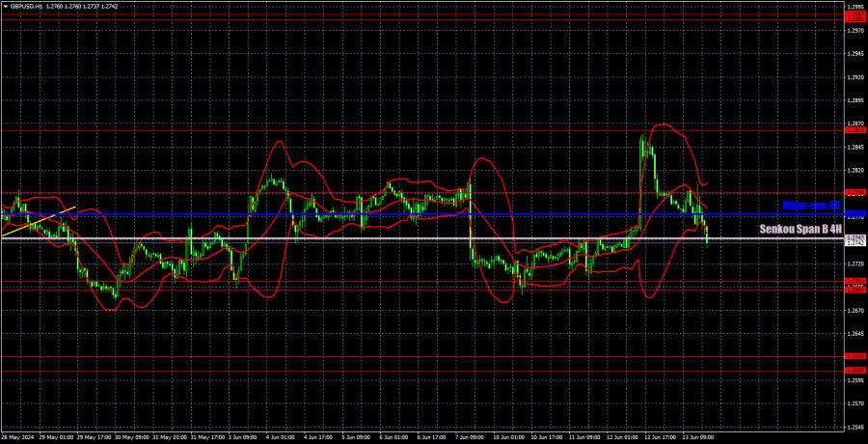The image size is (868, 444).
Task: Select the Kijun-sen 4H text label
Action: click(811, 206)
